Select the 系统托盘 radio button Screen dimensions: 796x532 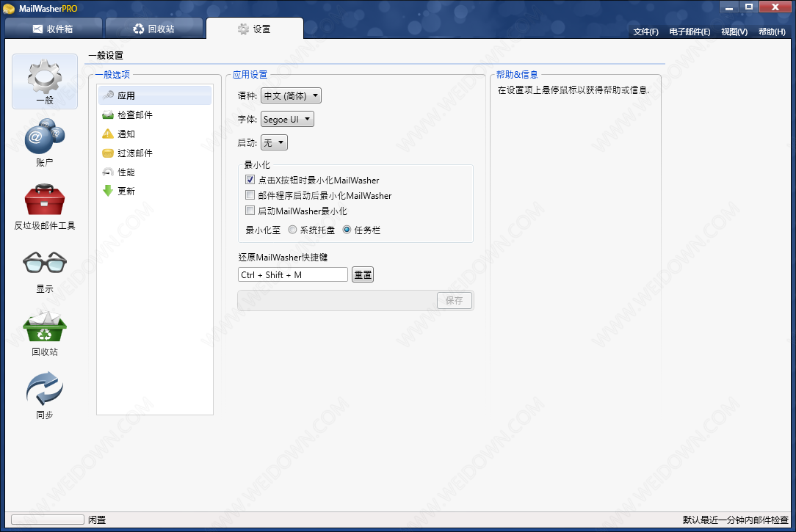click(292, 230)
